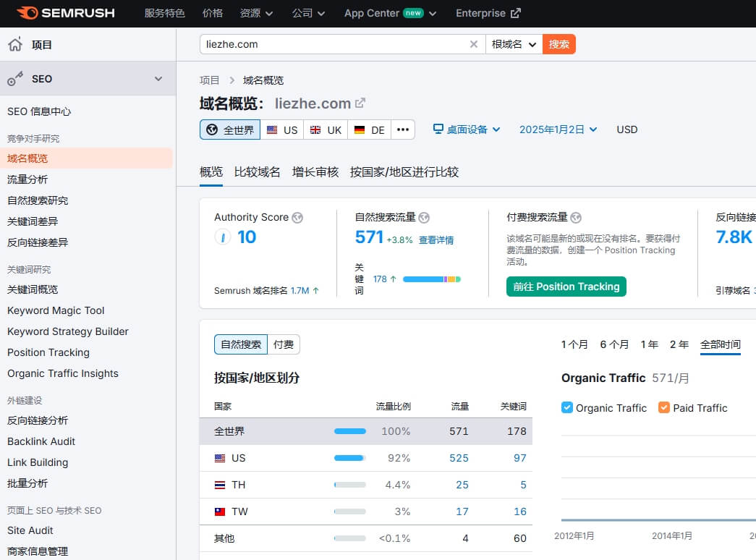Click the desktop device monitor icon
This screenshot has width=756, height=560.
tap(438, 129)
